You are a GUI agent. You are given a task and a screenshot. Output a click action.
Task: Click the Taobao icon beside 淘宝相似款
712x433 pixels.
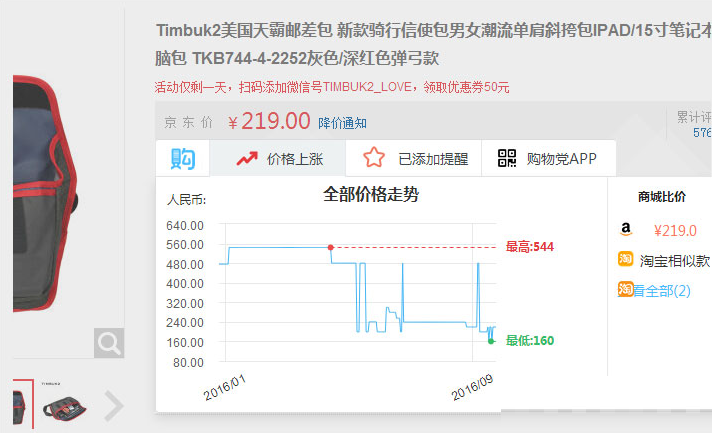625,259
